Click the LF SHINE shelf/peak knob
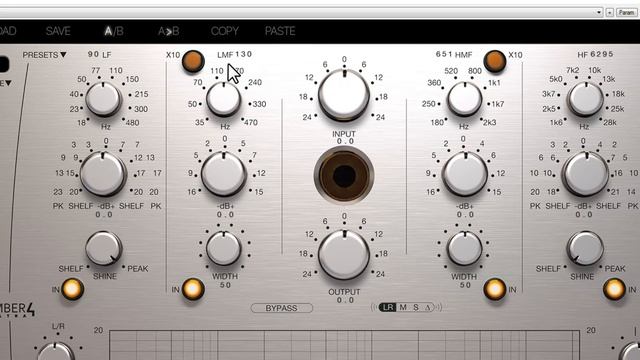The image size is (640, 360). click(x=104, y=249)
